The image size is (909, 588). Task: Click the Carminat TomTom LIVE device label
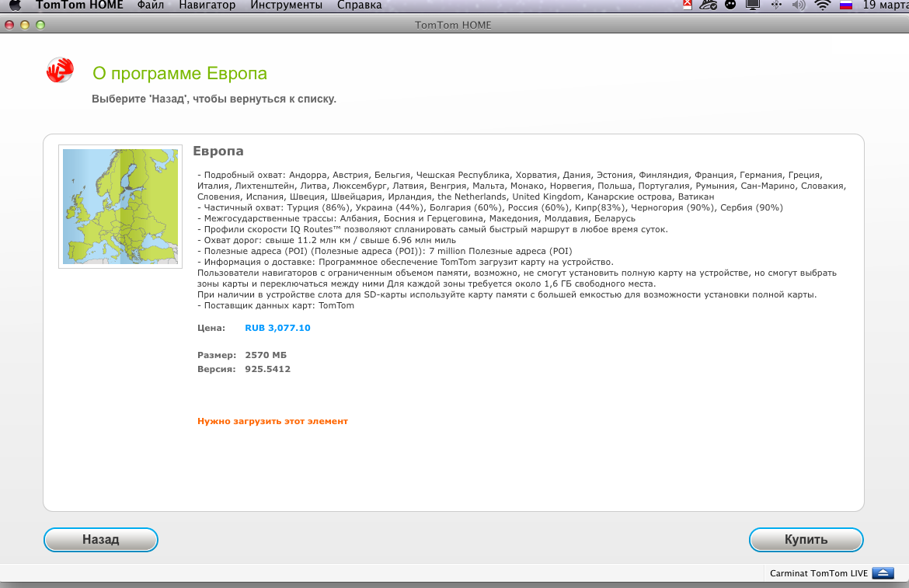(818, 573)
